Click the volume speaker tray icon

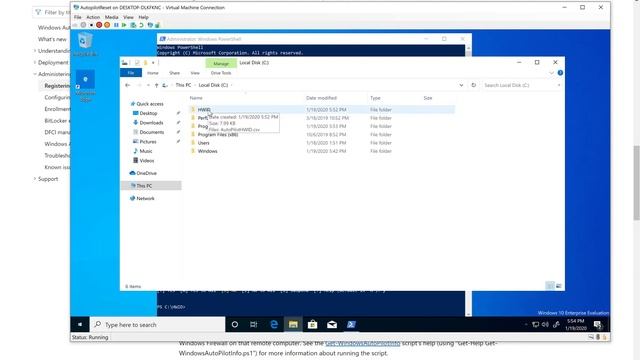(x=545, y=325)
